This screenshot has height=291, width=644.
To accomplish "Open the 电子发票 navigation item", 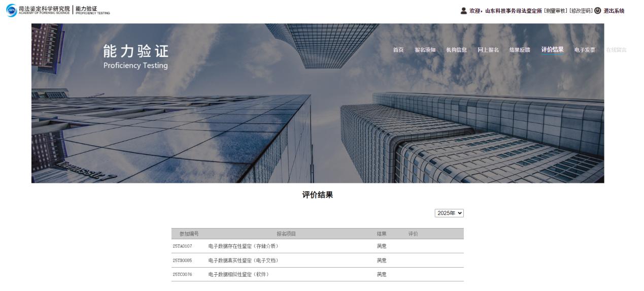I will 585,50.
